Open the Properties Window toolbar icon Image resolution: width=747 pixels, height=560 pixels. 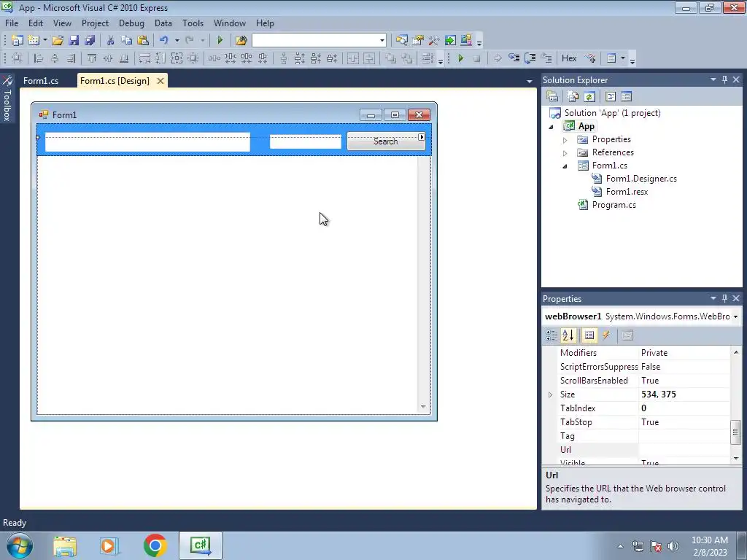tap(418, 41)
